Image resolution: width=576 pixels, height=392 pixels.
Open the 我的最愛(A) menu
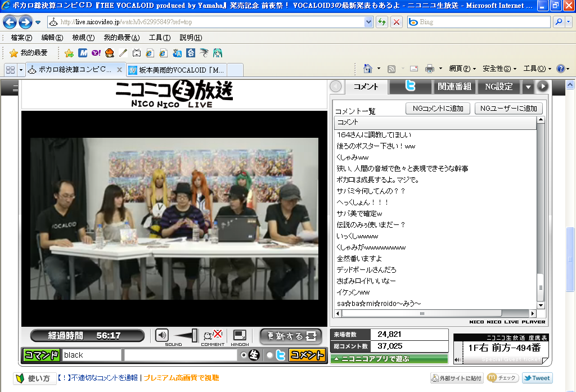pyautogui.click(x=121, y=38)
